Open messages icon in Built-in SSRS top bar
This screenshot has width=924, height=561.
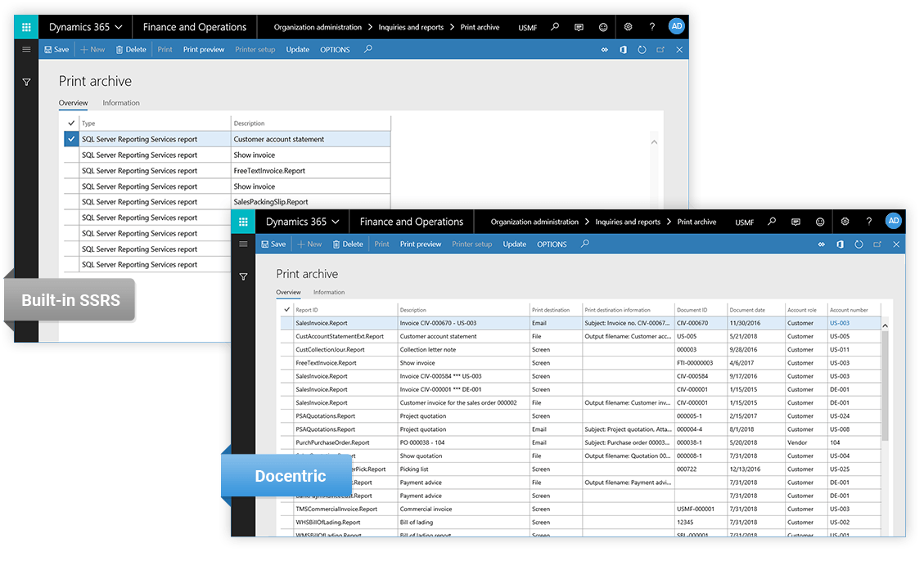click(579, 27)
